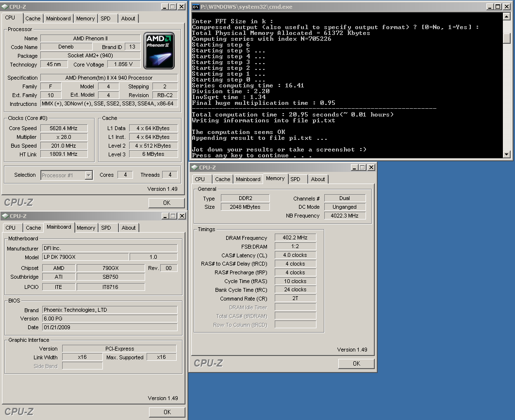Image resolution: width=515 pixels, height=420 pixels.
Task: Click the BIOS Brand field Phoenix Technologies, LTD
Action: [x=110, y=310]
